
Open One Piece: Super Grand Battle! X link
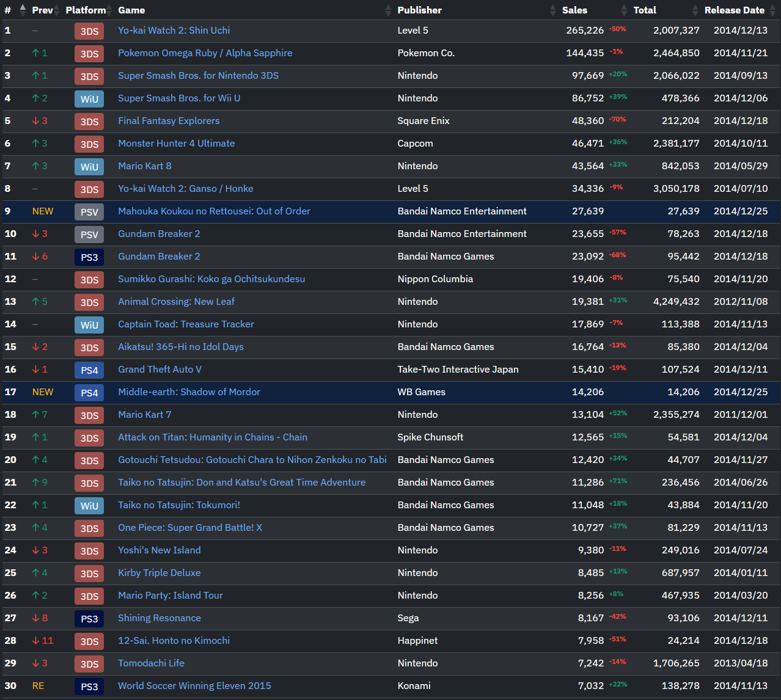point(190,527)
